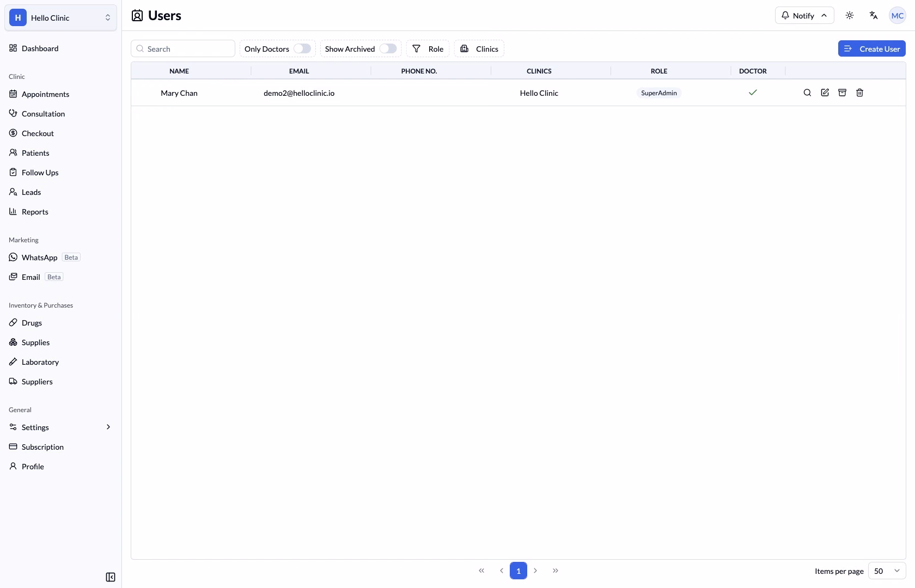Screen dimensions: 915x588
Task: Open the Checkout section
Action: (x=61, y=133)
